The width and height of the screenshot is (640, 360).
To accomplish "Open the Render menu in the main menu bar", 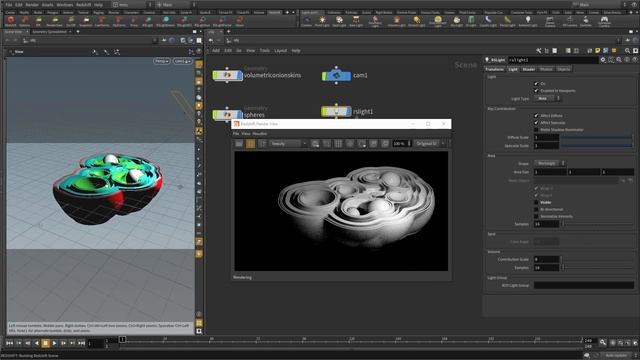I will click(32, 5).
